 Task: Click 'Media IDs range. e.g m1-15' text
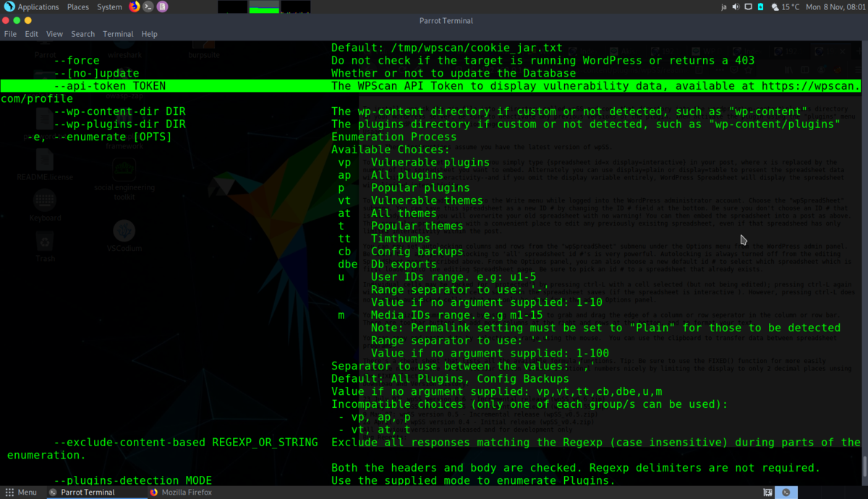[x=456, y=315]
